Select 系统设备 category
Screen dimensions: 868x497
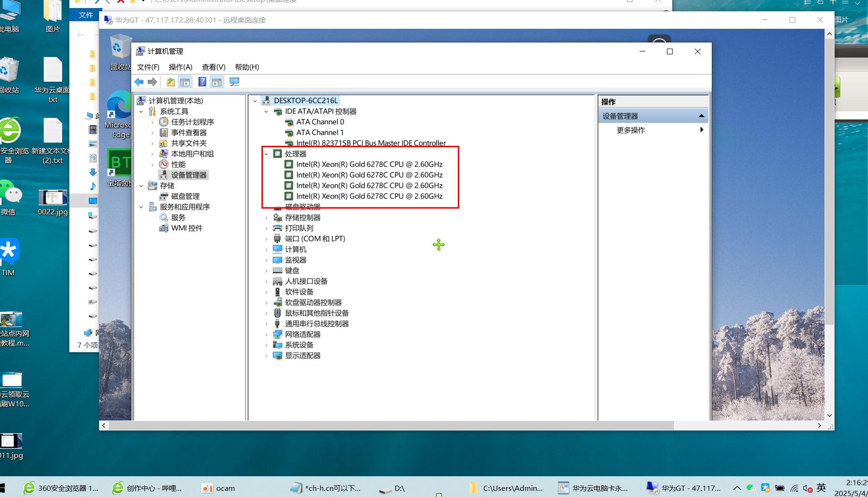point(299,345)
